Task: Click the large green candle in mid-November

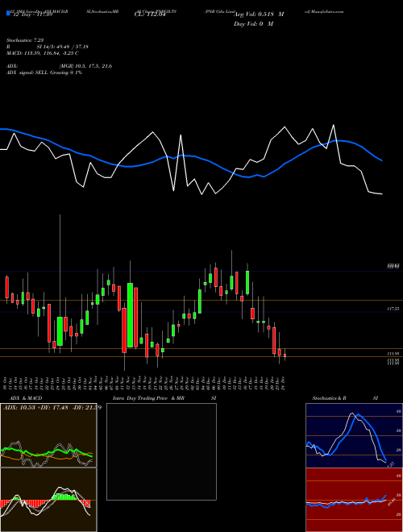Action: click(130, 315)
